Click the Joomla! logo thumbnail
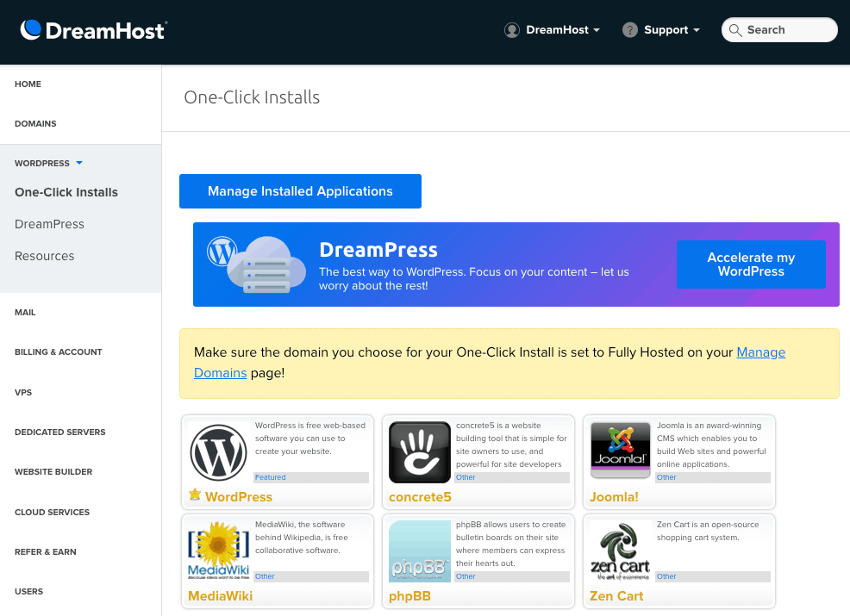The height and width of the screenshot is (616, 850). coord(620,451)
